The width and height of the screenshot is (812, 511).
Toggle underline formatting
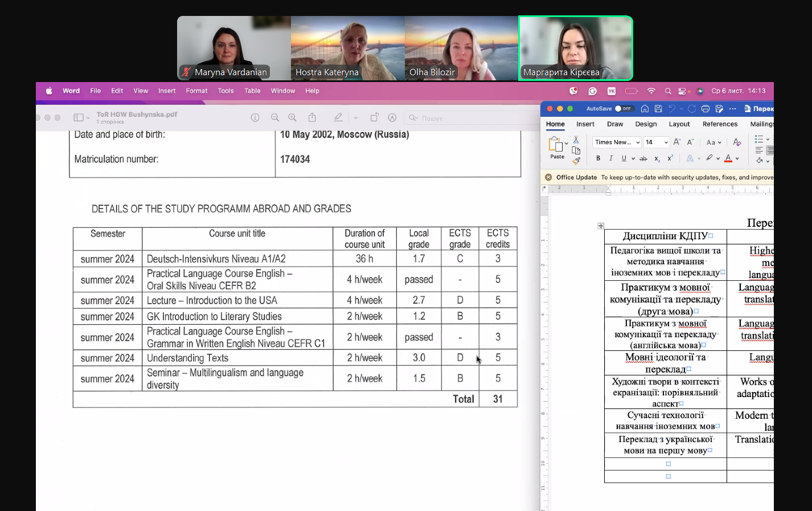tap(624, 158)
